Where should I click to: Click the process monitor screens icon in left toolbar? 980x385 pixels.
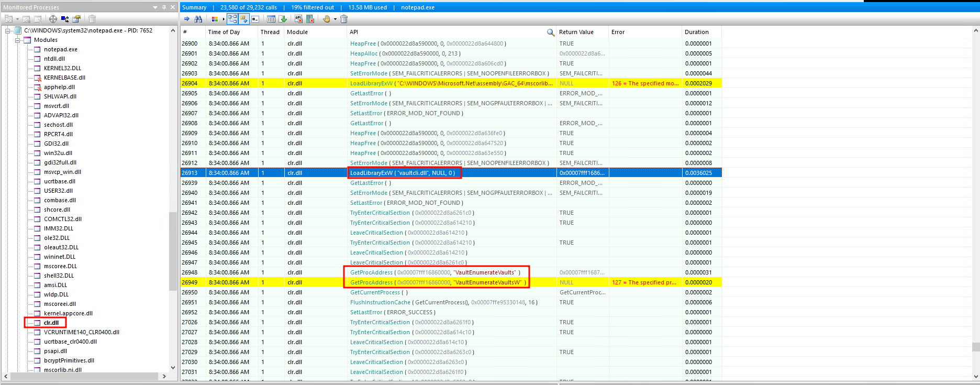pos(65,19)
